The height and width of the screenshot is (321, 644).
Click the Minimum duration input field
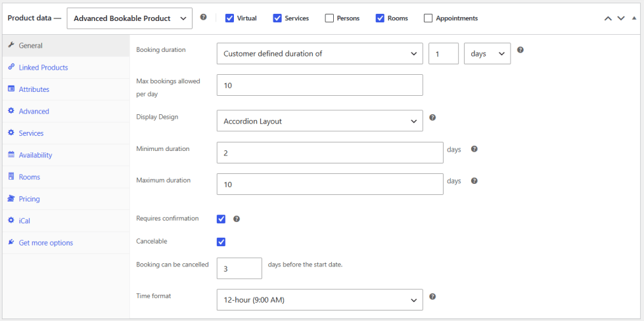pyautogui.click(x=330, y=152)
